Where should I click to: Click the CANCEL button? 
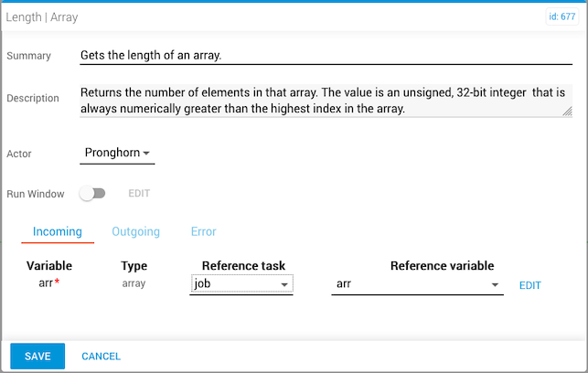tap(101, 356)
